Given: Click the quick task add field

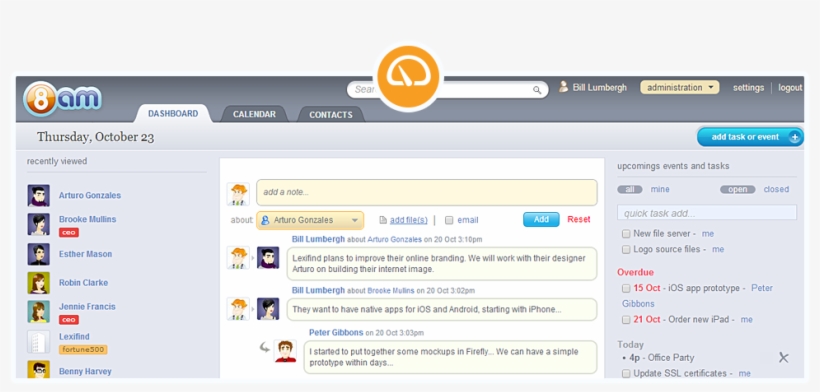Looking at the screenshot, I should [x=707, y=213].
